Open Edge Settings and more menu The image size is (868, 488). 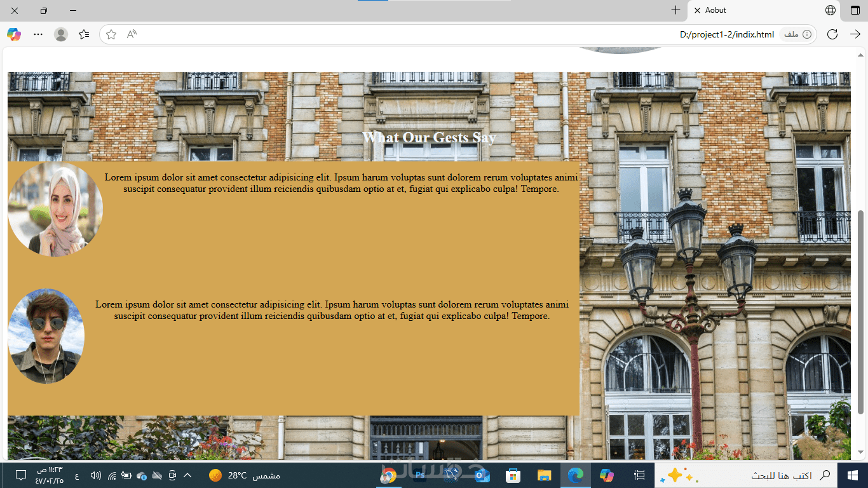[x=38, y=34]
